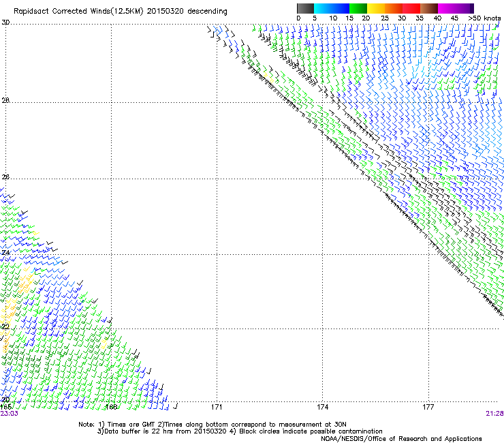The image size is (504, 443).
Task: Click the legend value '25'
Action: click(385, 18)
